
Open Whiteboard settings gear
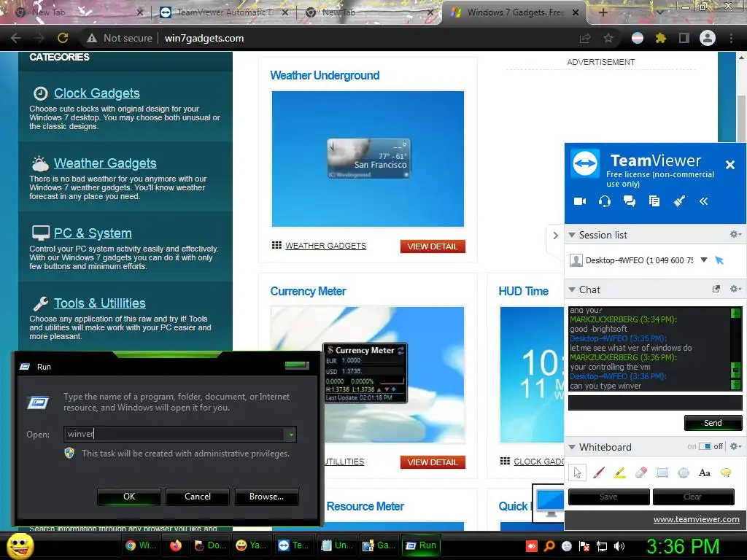pyautogui.click(x=735, y=446)
